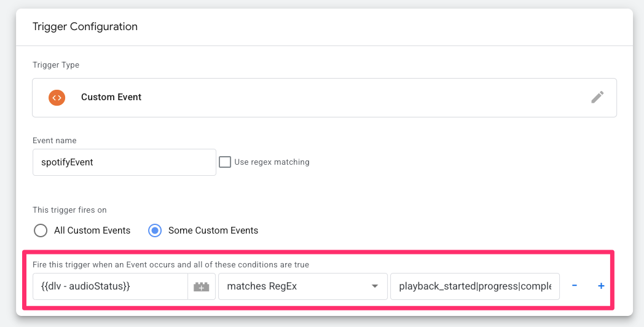644x327 pixels.
Task: Open variable picker brick icon beside audioStatus
Action: [x=202, y=286]
